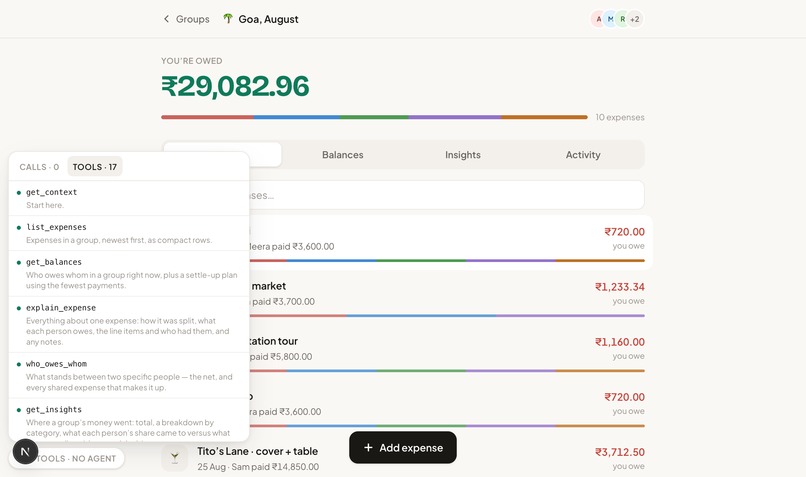
Task: Click the ₹1,233.34 you owe amount
Action: (x=619, y=287)
